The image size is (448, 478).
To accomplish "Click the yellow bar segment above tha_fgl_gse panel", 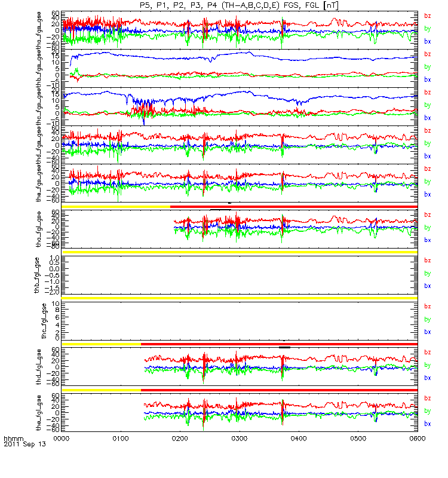I will 116,207.
